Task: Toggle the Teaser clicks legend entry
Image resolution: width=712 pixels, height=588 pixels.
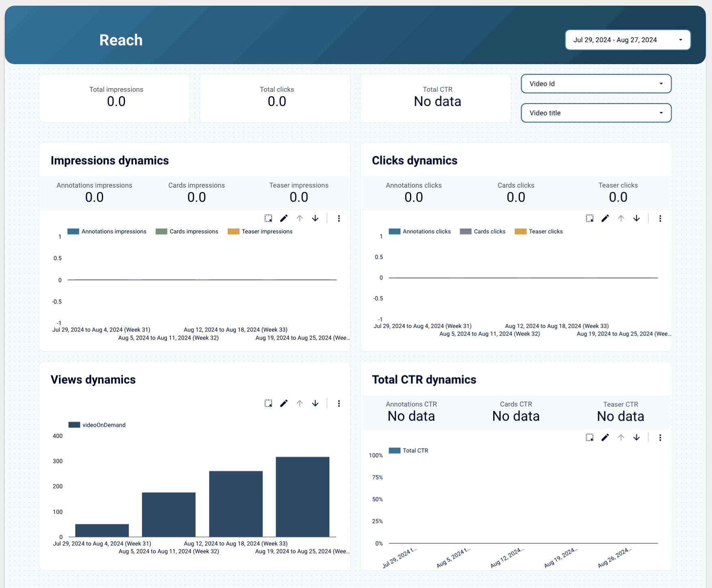Action: pyautogui.click(x=539, y=231)
